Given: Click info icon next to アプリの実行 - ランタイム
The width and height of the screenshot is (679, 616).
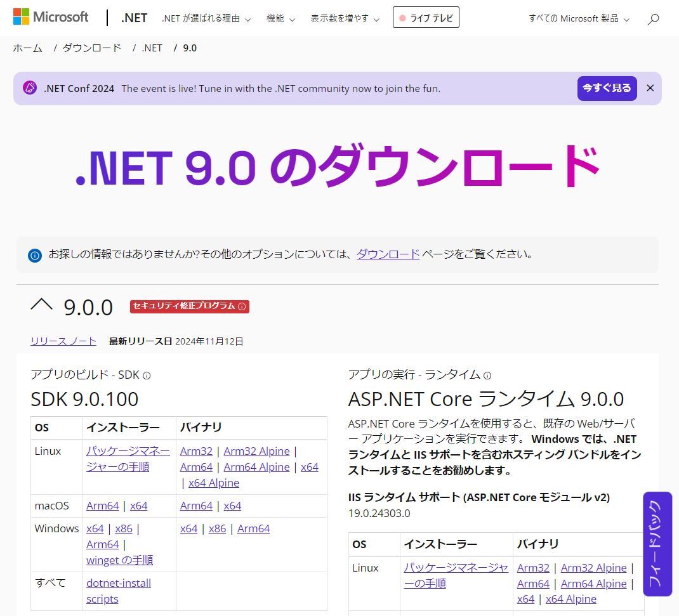Looking at the screenshot, I should (x=487, y=376).
